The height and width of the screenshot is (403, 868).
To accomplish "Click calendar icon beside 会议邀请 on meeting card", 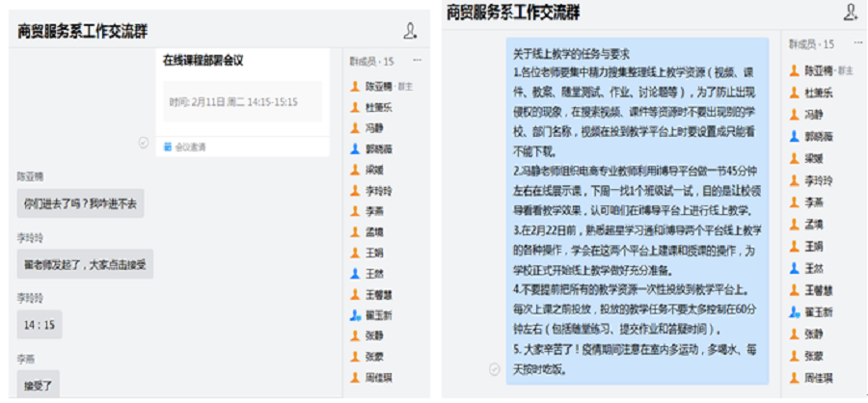I will tap(168, 147).
